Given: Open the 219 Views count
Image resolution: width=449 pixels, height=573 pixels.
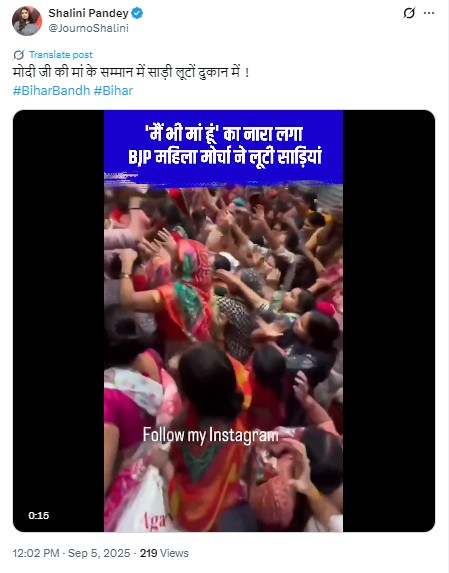Looking at the screenshot, I should tap(164, 553).
